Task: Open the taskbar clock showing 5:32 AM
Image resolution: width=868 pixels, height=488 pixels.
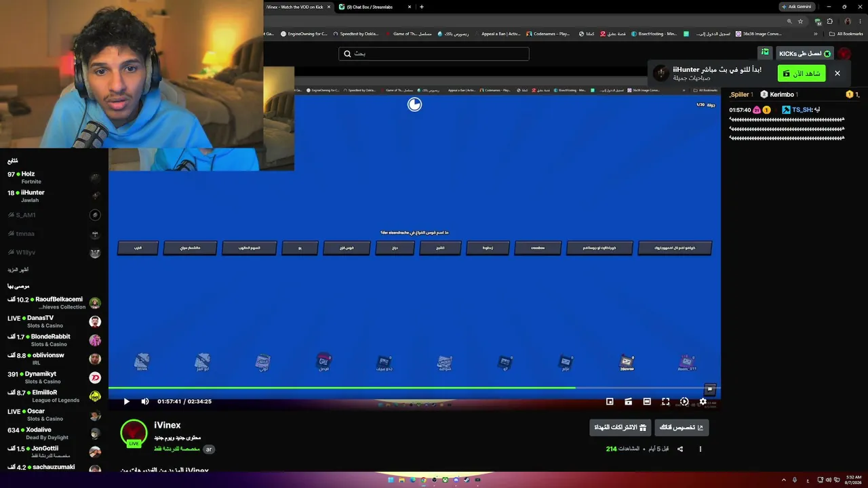Action: 853,480
